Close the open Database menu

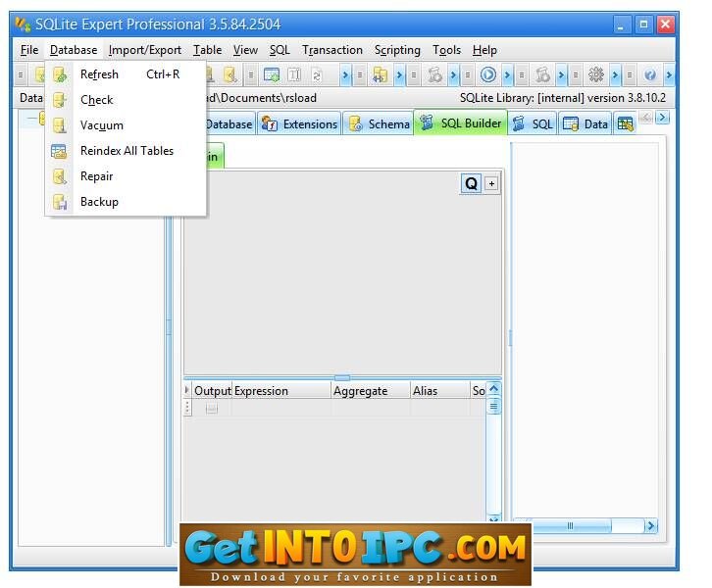point(74,50)
